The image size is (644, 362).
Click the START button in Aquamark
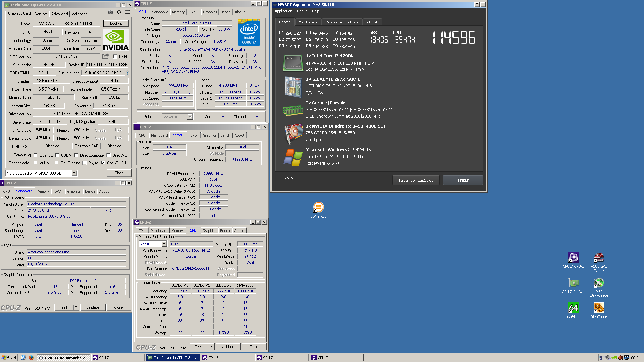pos(463,180)
